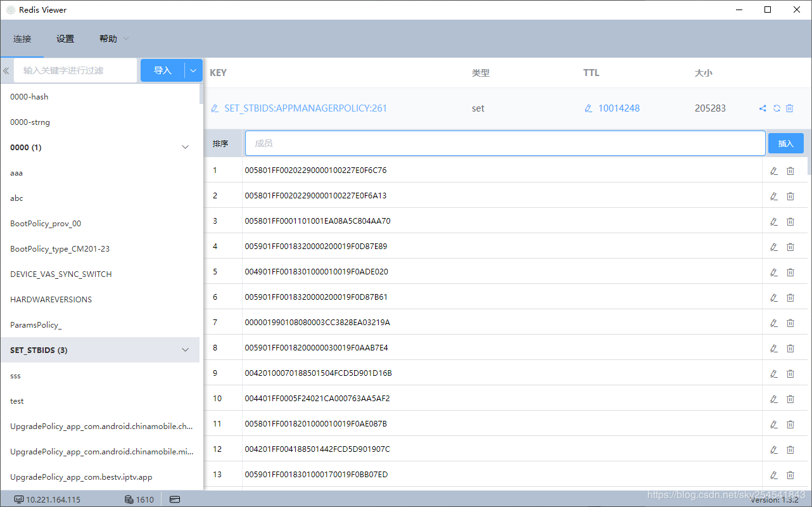The height and width of the screenshot is (507, 812).
Task: Edit member 004201FF004188501442FCD5D901907C
Action: [773, 449]
